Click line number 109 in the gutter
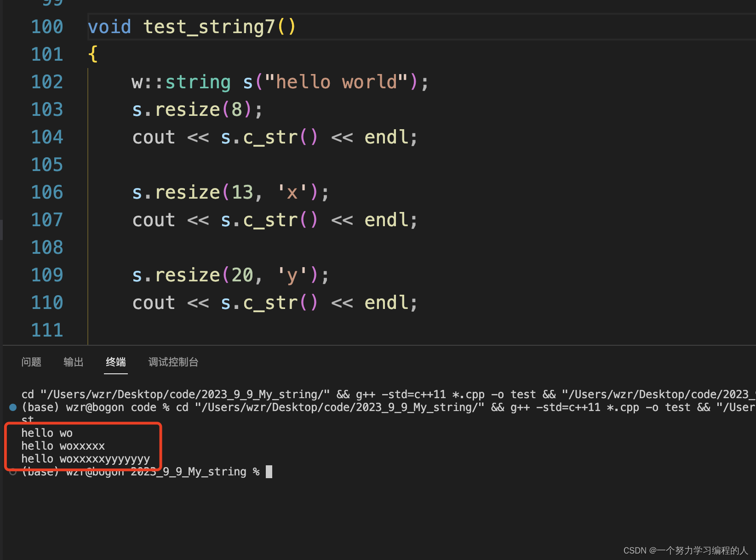756x560 pixels. pos(47,275)
